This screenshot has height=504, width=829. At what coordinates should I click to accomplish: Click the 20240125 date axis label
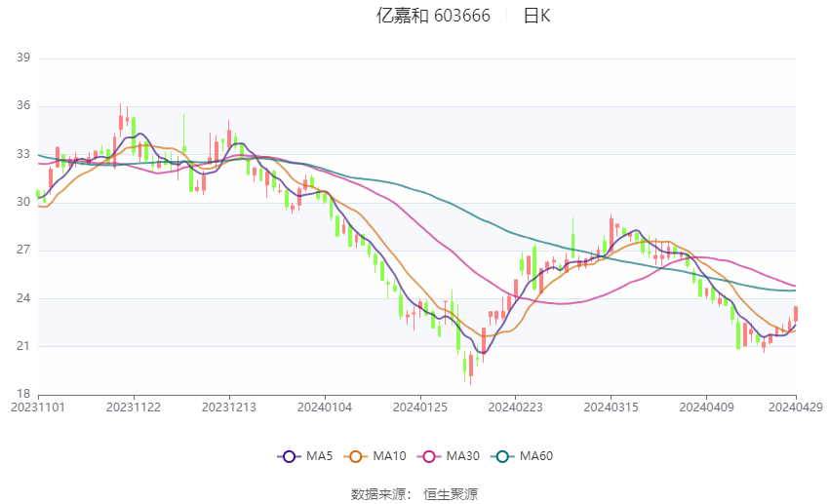pyautogui.click(x=420, y=407)
